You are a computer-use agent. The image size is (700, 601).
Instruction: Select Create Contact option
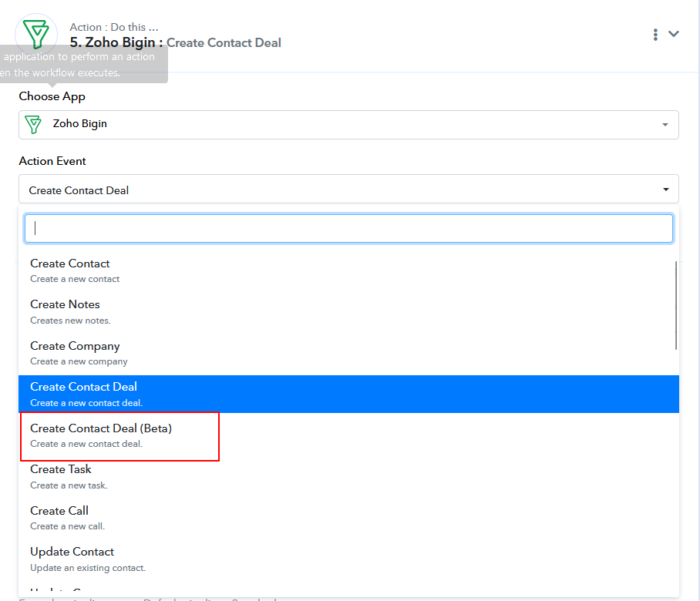pos(70,270)
